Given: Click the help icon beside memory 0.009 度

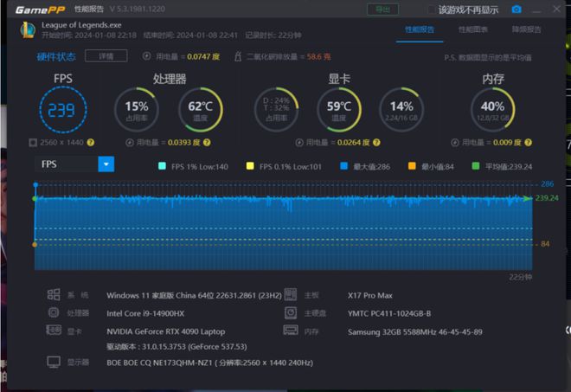Looking at the screenshot, I should coord(529,143).
